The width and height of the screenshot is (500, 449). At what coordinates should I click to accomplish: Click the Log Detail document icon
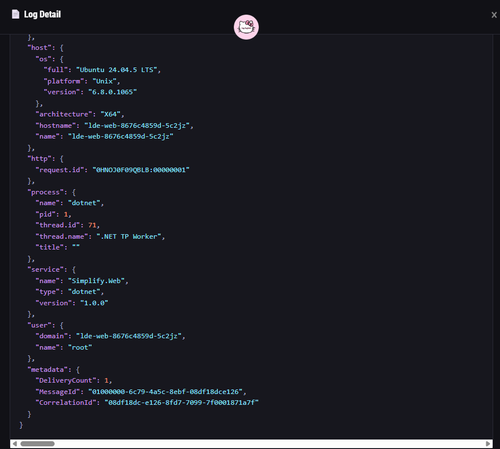(x=15, y=14)
